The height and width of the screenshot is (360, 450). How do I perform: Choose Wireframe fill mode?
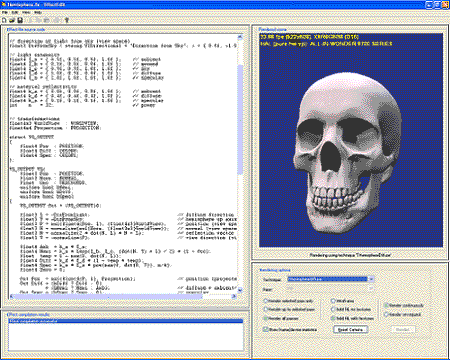coord(342,301)
